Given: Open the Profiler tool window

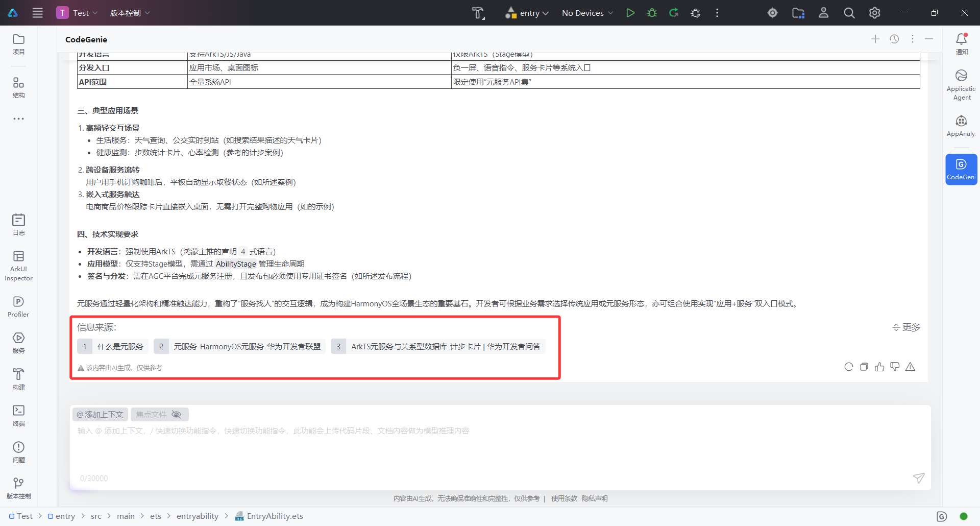Looking at the screenshot, I should click(19, 307).
